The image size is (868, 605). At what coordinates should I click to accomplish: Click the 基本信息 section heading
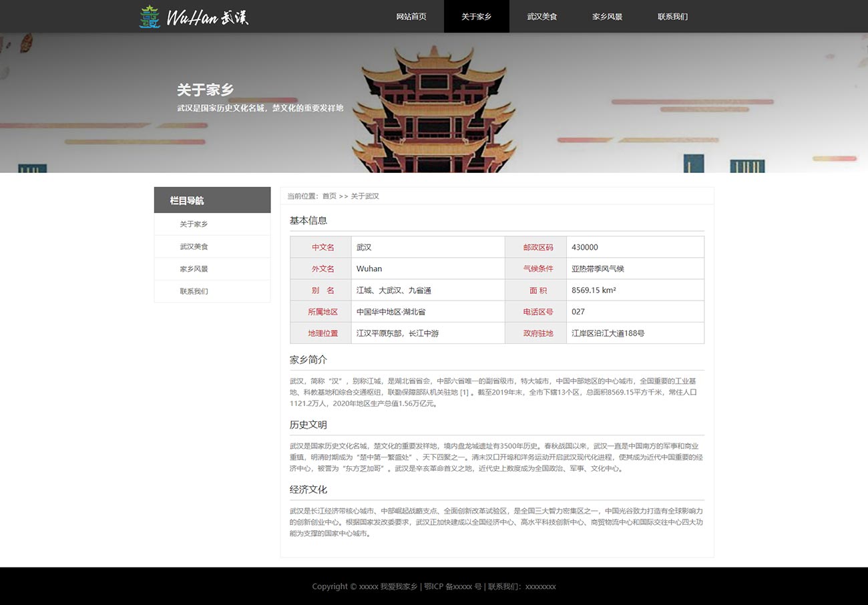(x=308, y=220)
